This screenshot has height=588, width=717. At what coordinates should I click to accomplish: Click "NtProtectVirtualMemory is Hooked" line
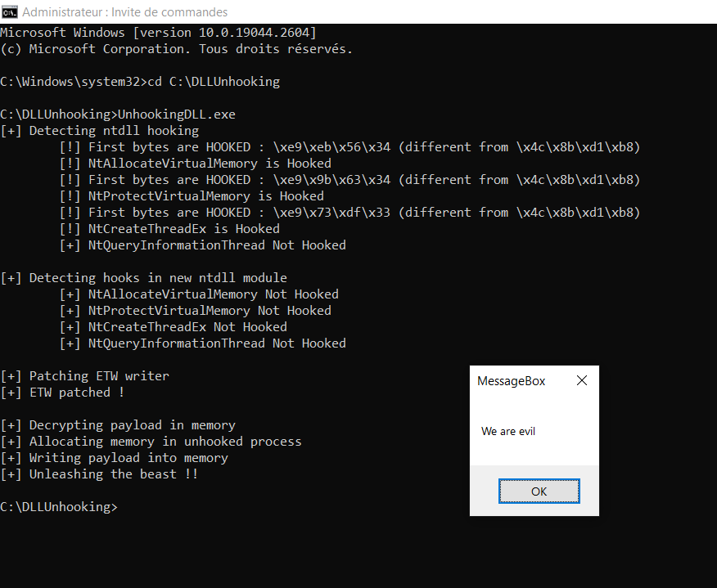point(205,196)
